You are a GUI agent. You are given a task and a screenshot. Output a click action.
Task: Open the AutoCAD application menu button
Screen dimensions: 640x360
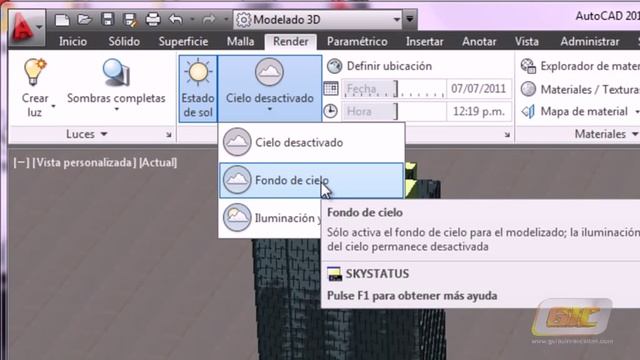coord(27,28)
